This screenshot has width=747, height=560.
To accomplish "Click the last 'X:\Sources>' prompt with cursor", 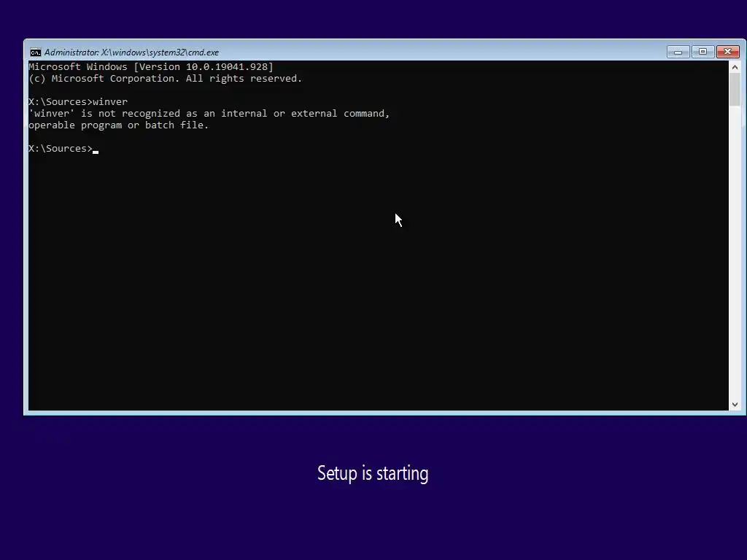I will pyautogui.click(x=63, y=149).
